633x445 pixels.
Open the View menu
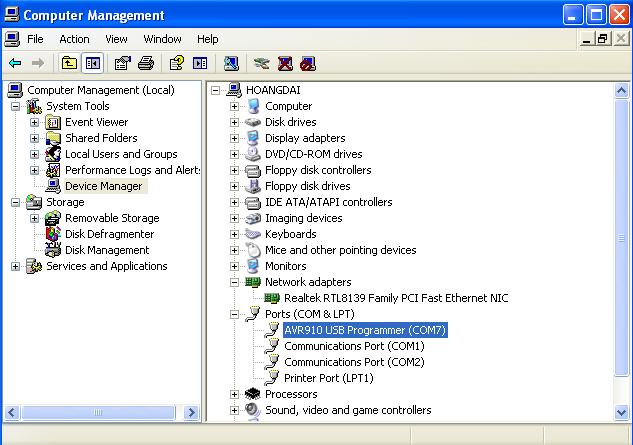[x=116, y=39]
